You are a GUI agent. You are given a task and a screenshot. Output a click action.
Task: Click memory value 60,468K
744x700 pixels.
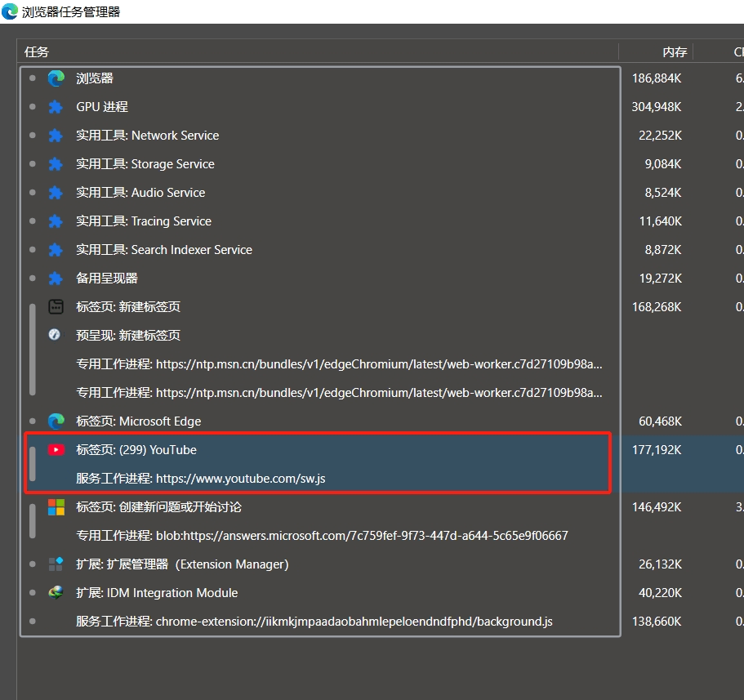pos(660,421)
